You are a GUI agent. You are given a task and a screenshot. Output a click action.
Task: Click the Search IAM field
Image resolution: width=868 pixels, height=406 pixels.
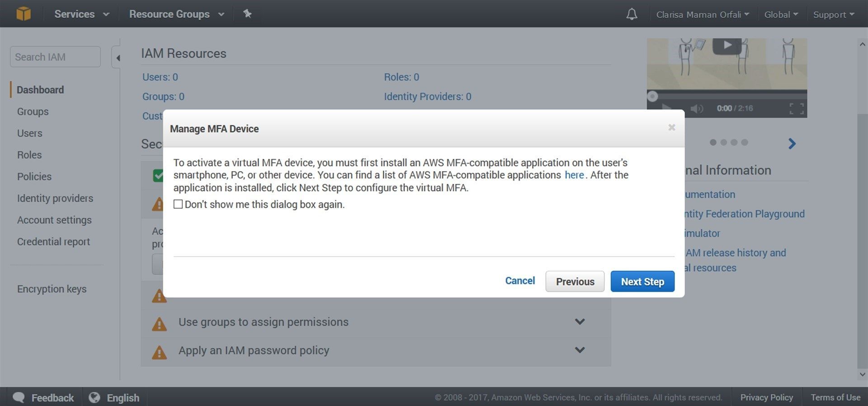point(55,57)
